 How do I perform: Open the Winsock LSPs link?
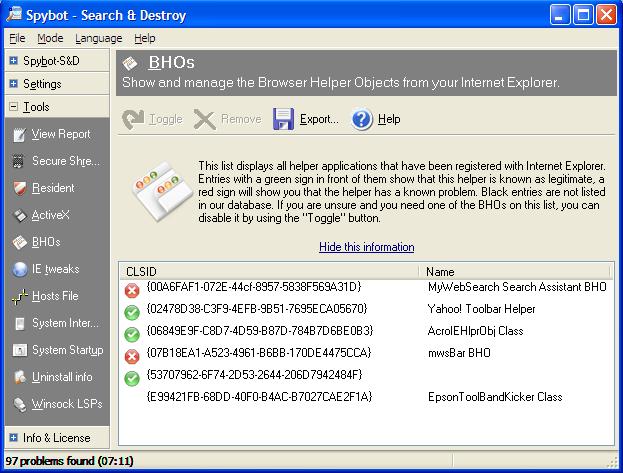click(67, 404)
